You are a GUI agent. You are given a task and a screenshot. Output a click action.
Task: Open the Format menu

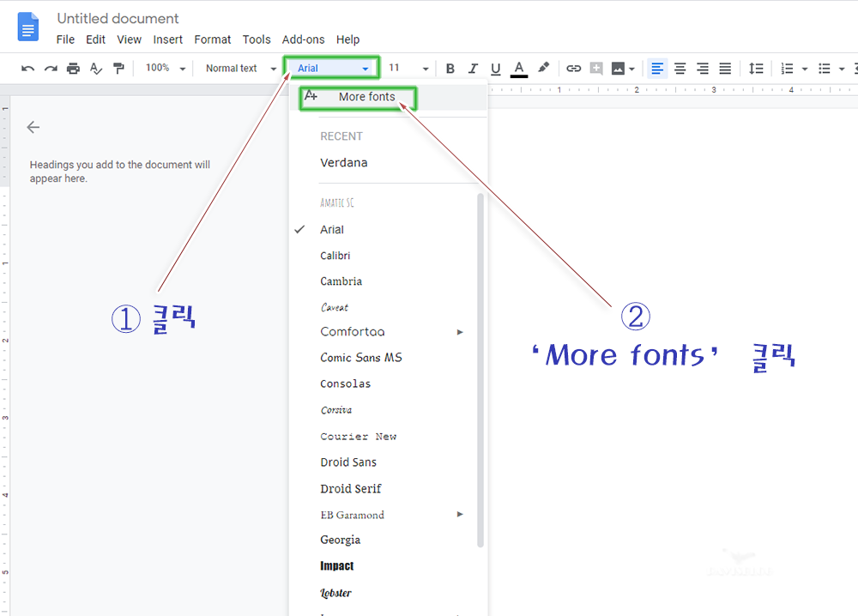click(212, 39)
